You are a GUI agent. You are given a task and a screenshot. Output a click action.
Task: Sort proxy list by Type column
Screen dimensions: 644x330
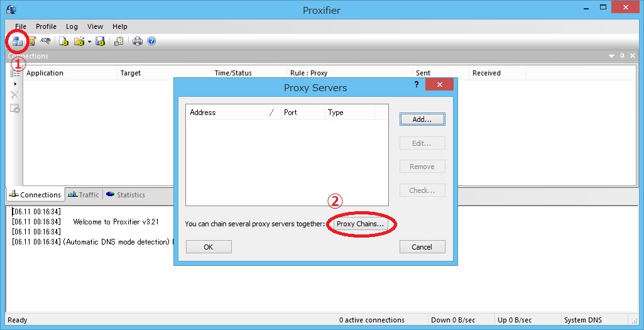[349, 113]
